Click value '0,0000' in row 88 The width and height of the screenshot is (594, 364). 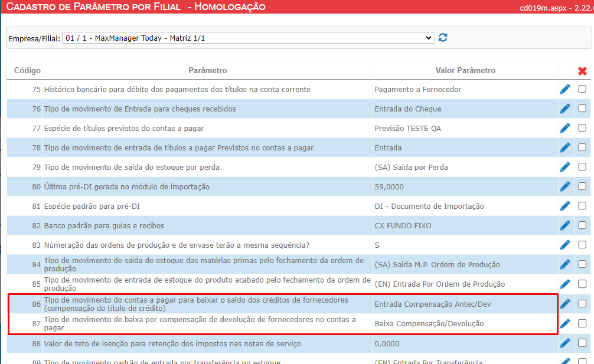click(x=387, y=343)
